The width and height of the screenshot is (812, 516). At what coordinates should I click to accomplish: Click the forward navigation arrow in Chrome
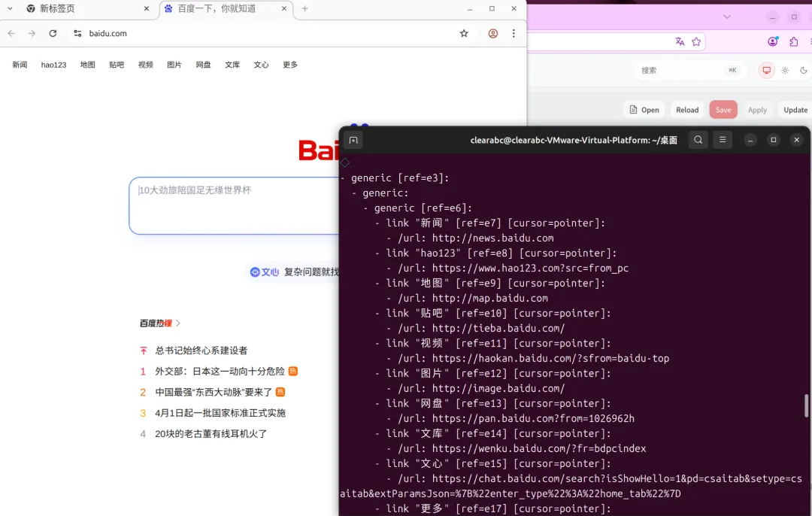(32, 33)
